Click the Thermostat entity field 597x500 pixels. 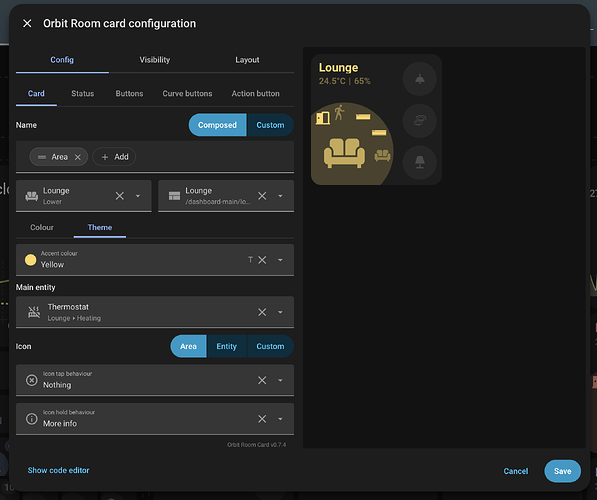(155, 312)
